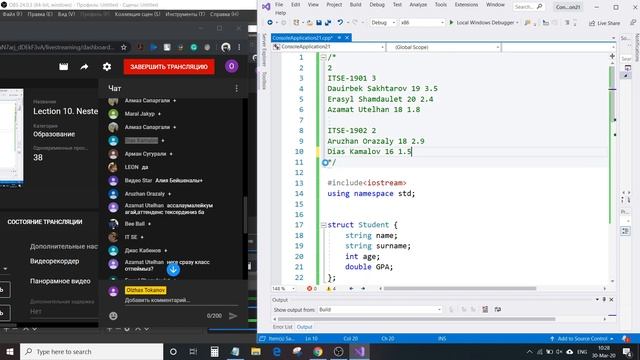Open Visual Studio Edit menu
The width and height of the screenshot is (640, 360).
coord(296,5)
